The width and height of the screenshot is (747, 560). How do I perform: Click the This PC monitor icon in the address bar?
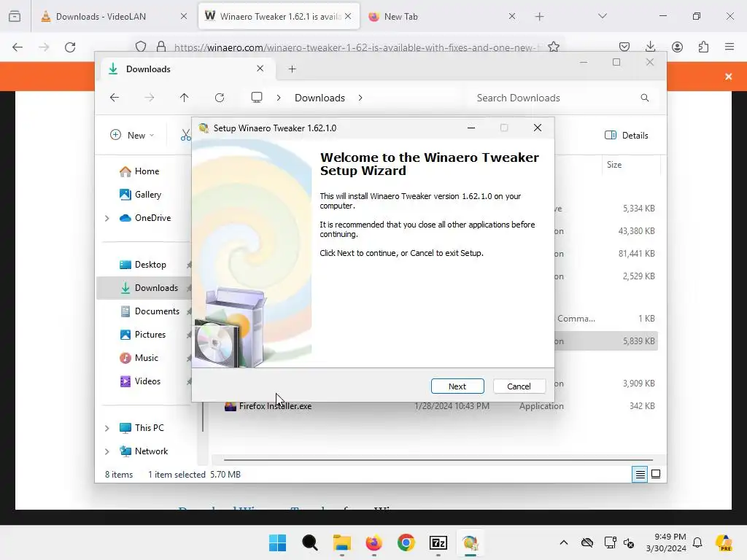pos(257,98)
